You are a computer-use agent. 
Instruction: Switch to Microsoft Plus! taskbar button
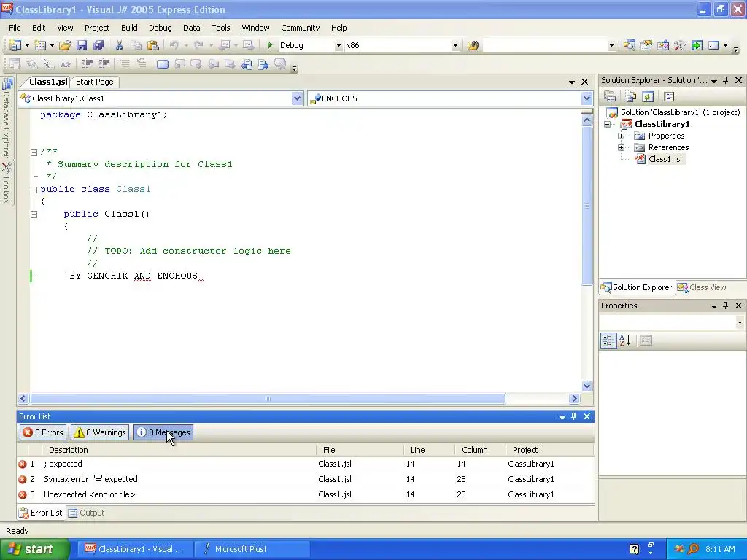(x=252, y=549)
